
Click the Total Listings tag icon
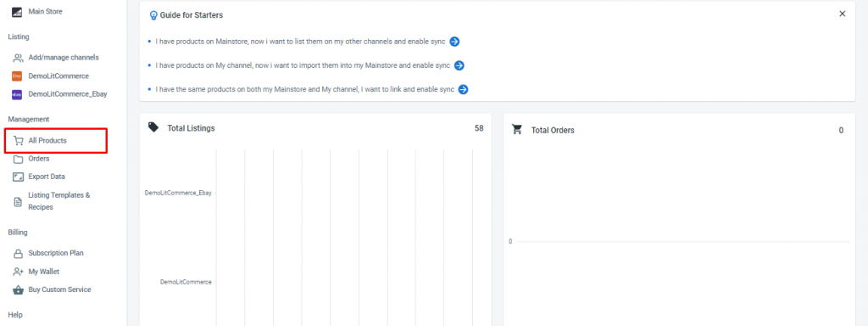pyautogui.click(x=153, y=127)
